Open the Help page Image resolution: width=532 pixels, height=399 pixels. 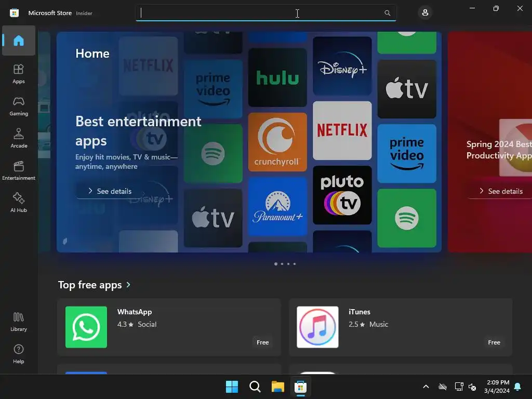tap(19, 354)
